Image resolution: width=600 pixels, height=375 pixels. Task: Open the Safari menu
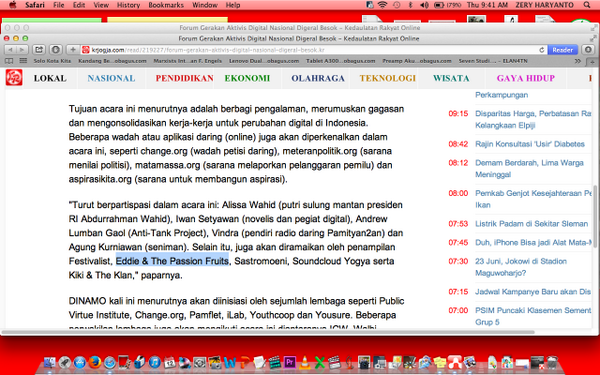click(35, 5)
